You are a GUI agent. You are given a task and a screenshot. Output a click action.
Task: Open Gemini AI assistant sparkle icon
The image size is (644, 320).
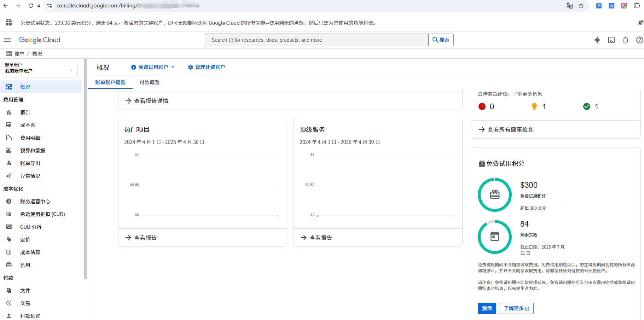pos(597,40)
